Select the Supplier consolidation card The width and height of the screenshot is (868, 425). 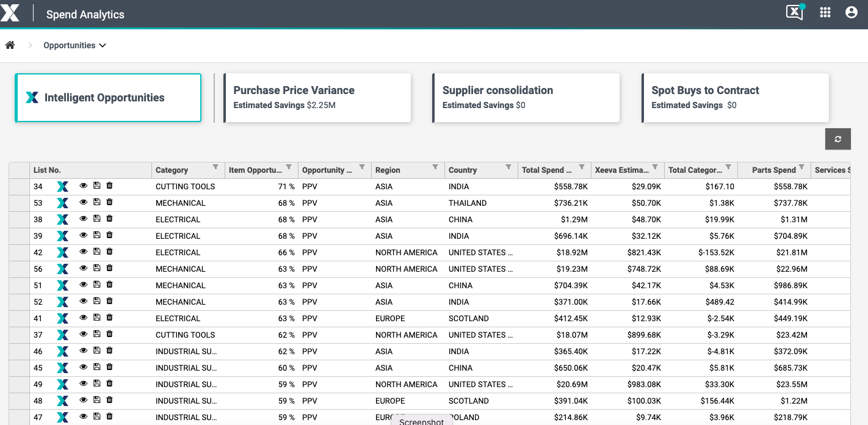coord(526,98)
